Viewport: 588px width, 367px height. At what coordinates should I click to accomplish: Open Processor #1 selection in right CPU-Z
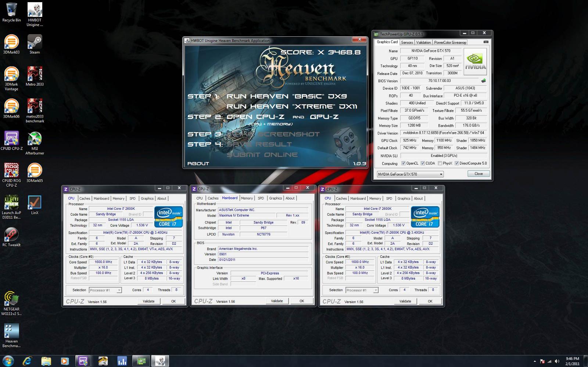click(x=362, y=290)
